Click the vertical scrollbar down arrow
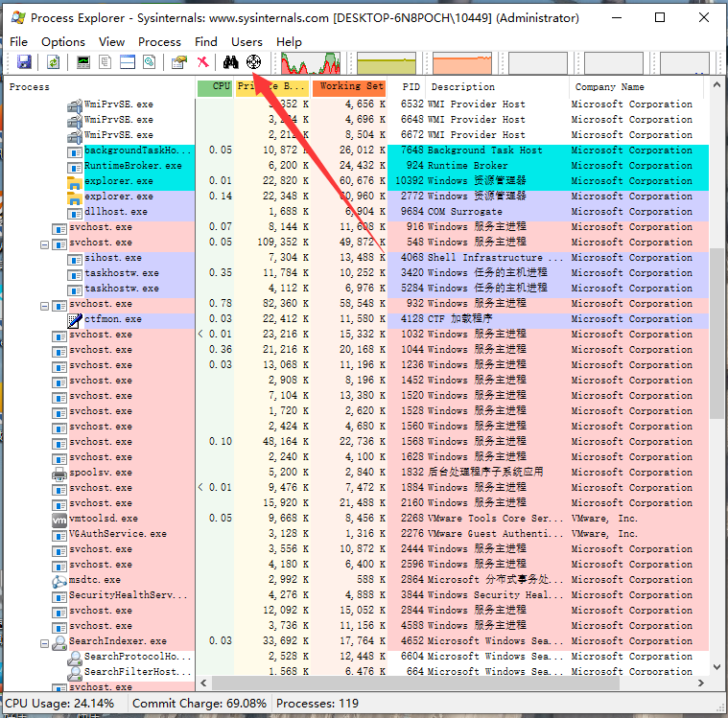The image size is (728, 718). (x=716, y=667)
